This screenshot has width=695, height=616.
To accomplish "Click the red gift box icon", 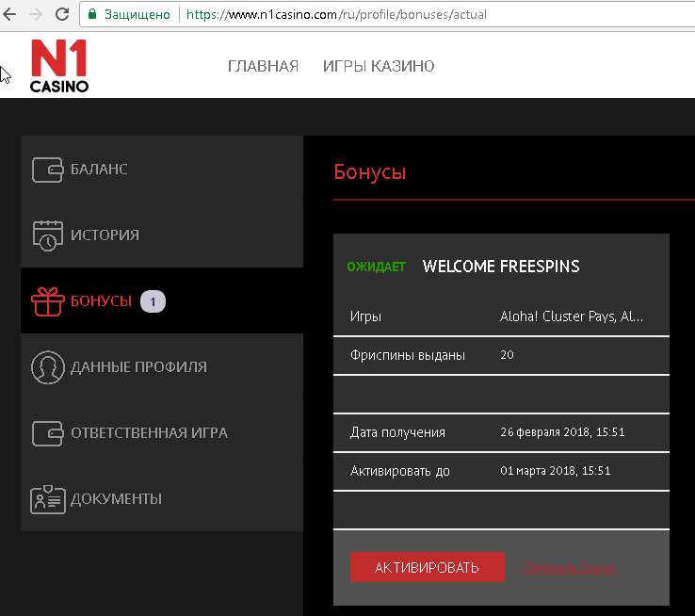I will [47, 301].
